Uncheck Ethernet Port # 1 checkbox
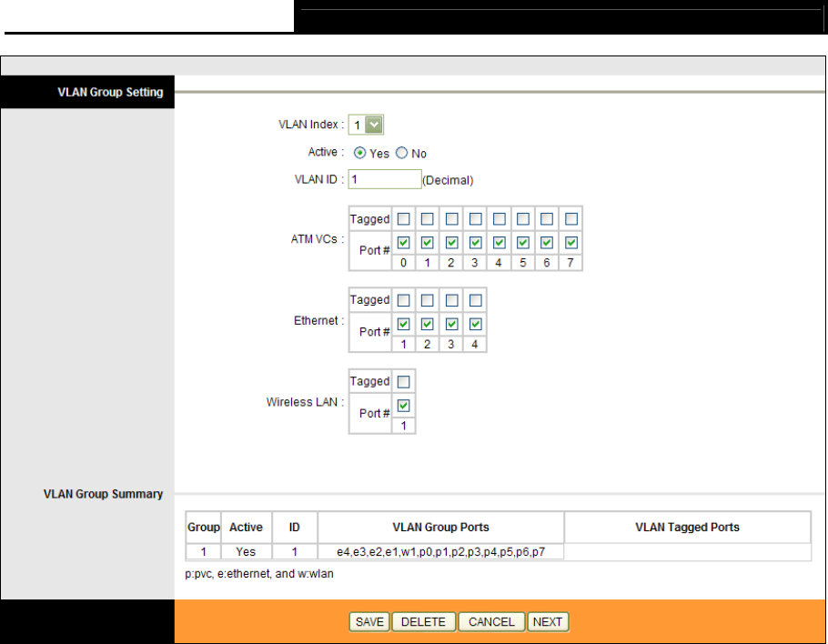Viewport: 828px width, 644px height. point(403,324)
